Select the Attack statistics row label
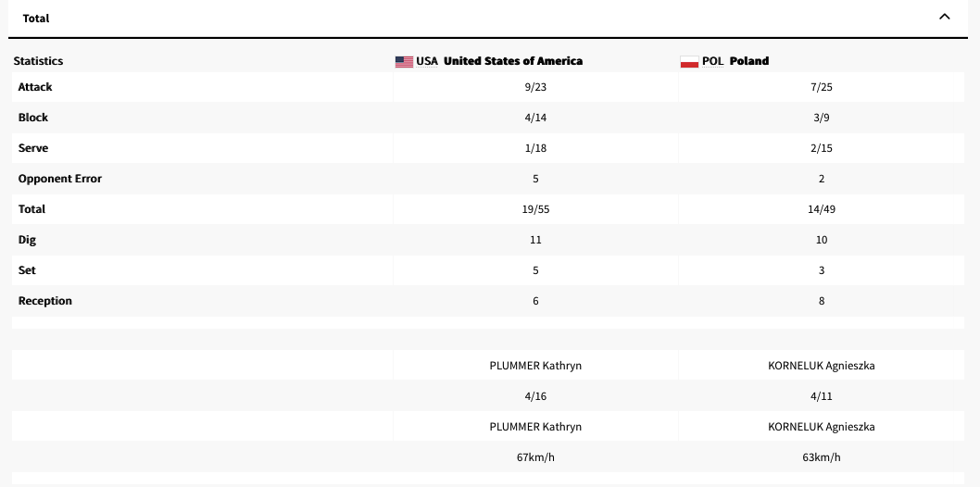This screenshot has height=487, width=980. [x=35, y=87]
